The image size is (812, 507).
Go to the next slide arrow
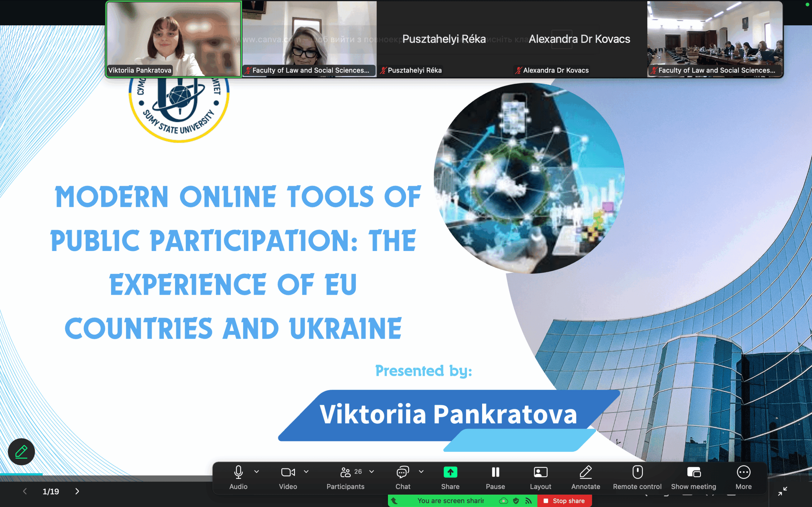tap(77, 491)
